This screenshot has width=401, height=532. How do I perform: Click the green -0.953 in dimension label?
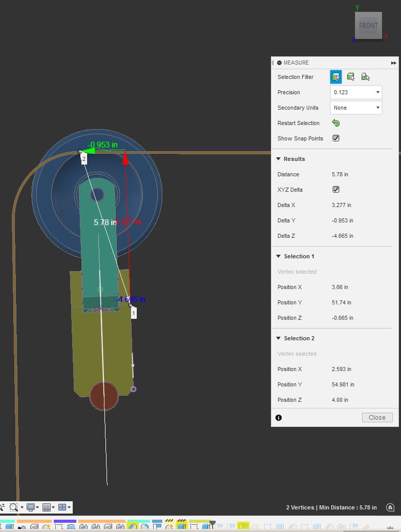tap(102, 145)
